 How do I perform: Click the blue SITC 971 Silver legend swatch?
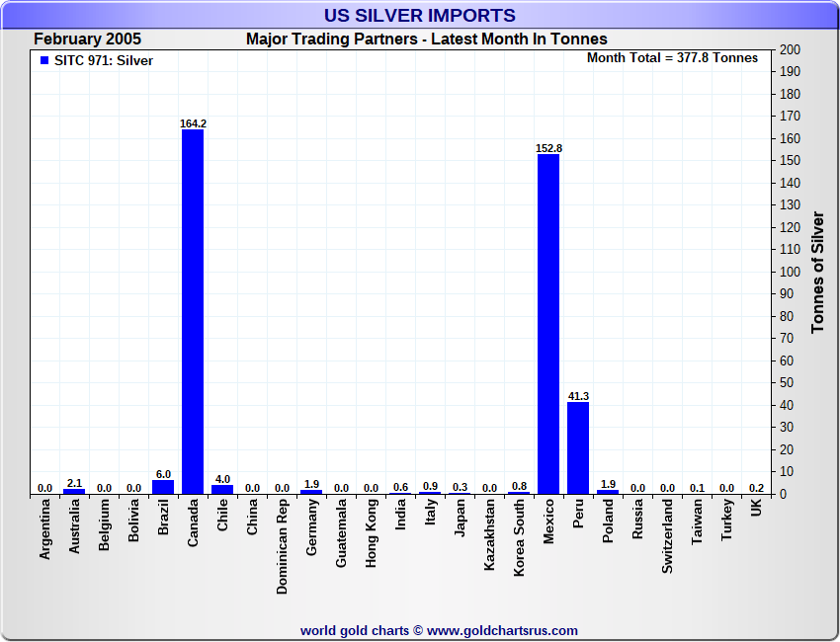tap(44, 60)
